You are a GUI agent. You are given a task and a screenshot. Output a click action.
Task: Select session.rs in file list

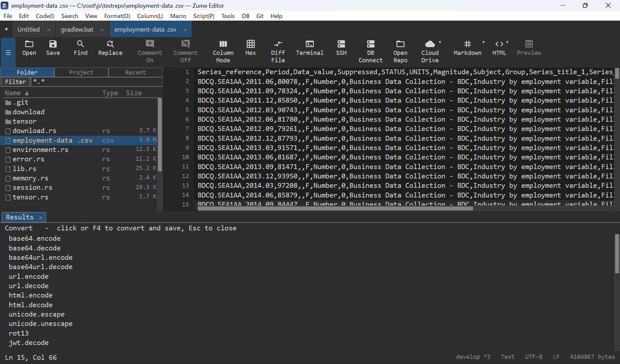[x=79, y=187]
